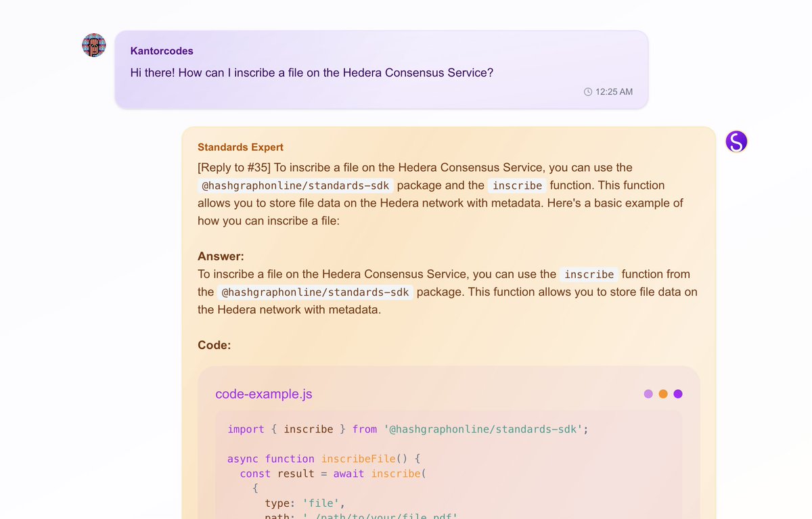This screenshot has width=812, height=519.
Task: Click Kantorcodes' Hedera Consensus Service question text
Action: pyautogui.click(x=312, y=72)
